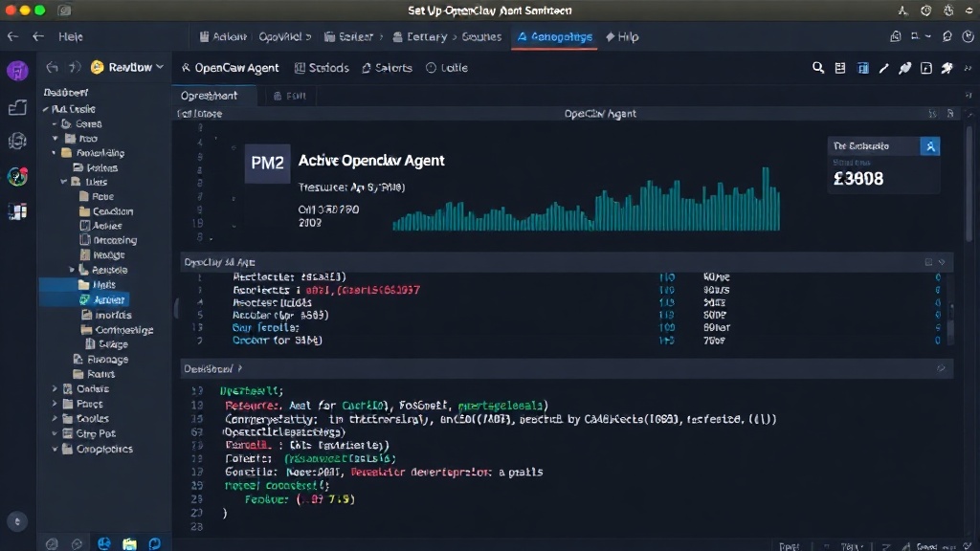
Task: Click the undo arrow beside Review dropdown
Action: (x=52, y=68)
